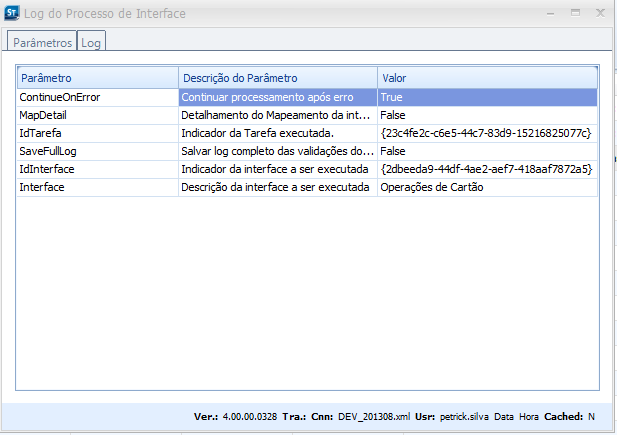
Task: Choose the SaveFullLog parameter name cell
Action: pyautogui.click(x=97, y=151)
